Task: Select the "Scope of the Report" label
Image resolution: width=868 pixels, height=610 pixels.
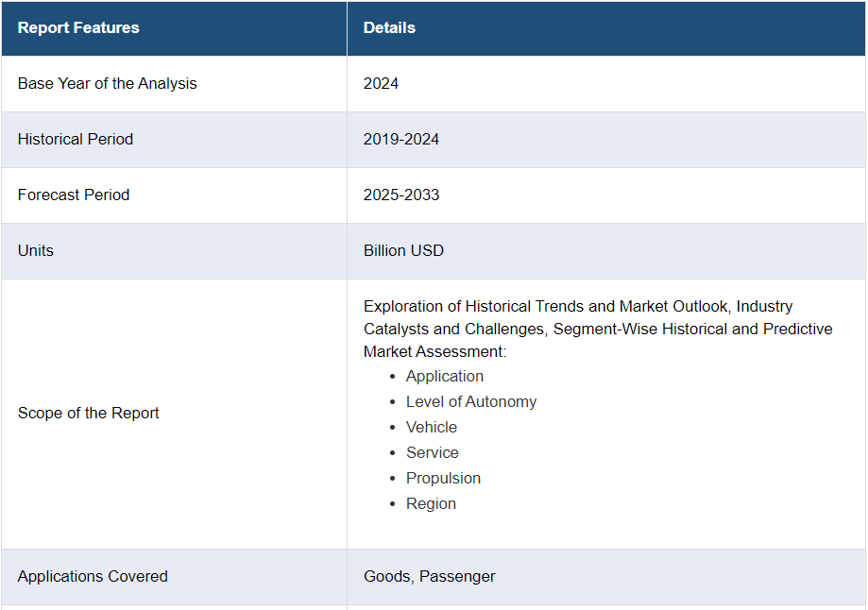Action: point(89,414)
